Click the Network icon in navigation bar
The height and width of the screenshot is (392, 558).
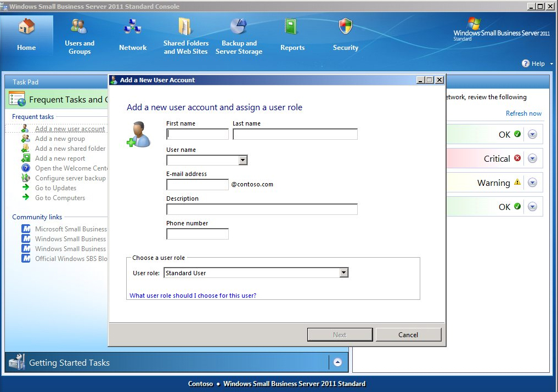pos(133,26)
